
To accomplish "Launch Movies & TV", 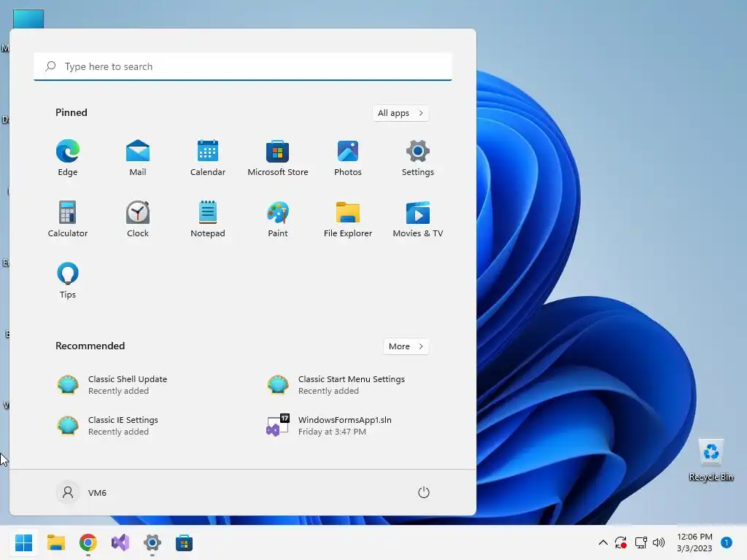I will coord(418,219).
